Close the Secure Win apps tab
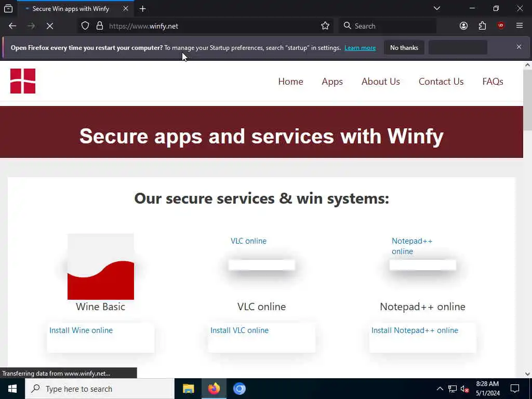 [x=126, y=9]
